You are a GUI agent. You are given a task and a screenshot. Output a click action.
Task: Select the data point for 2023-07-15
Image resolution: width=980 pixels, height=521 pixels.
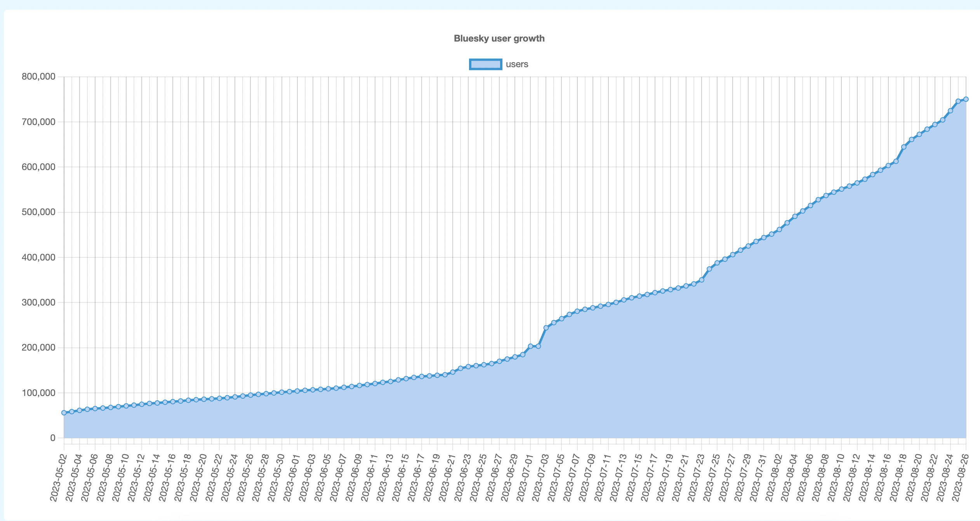(x=639, y=296)
